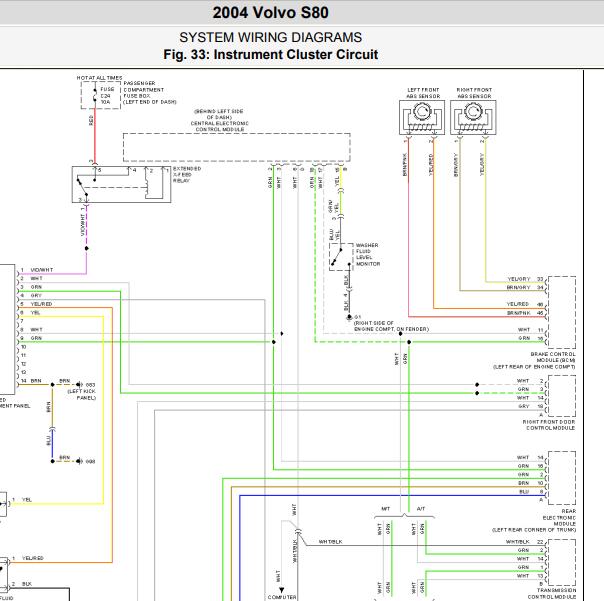Click the 'HOT AT ALL TIMES' label

pyautogui.click(x=99, y=78)
